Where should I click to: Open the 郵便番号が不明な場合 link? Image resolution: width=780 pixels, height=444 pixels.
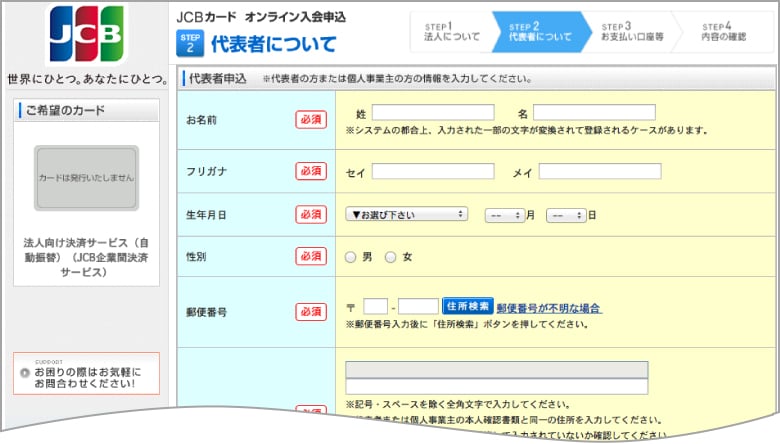pos(549,307)
